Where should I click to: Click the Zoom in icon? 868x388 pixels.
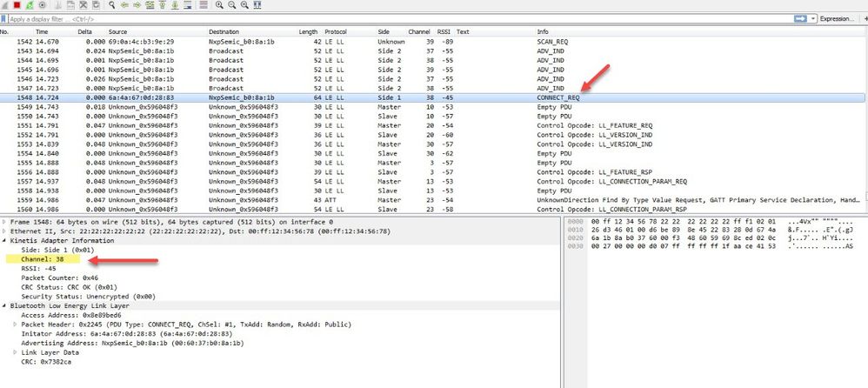[x=219, y=5]
